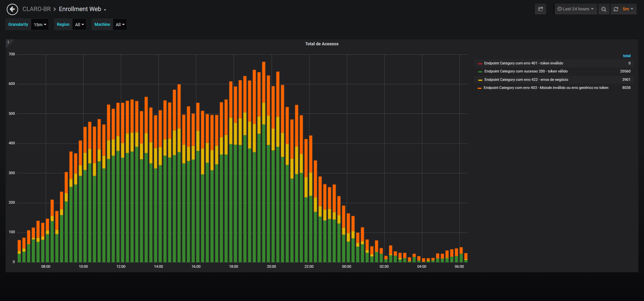Click the Machine variable label
The width and height of the screenshot is (644, 301).
[x=102, y=24]
